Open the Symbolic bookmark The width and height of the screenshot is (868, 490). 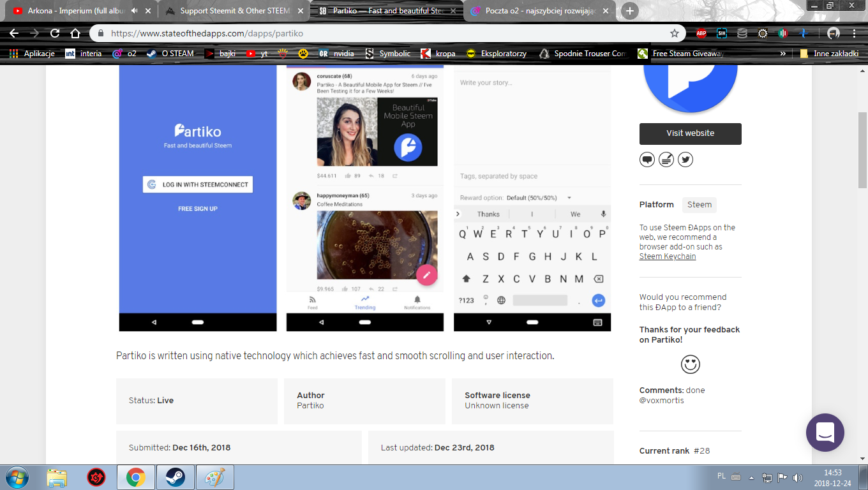tap(387, 54)
